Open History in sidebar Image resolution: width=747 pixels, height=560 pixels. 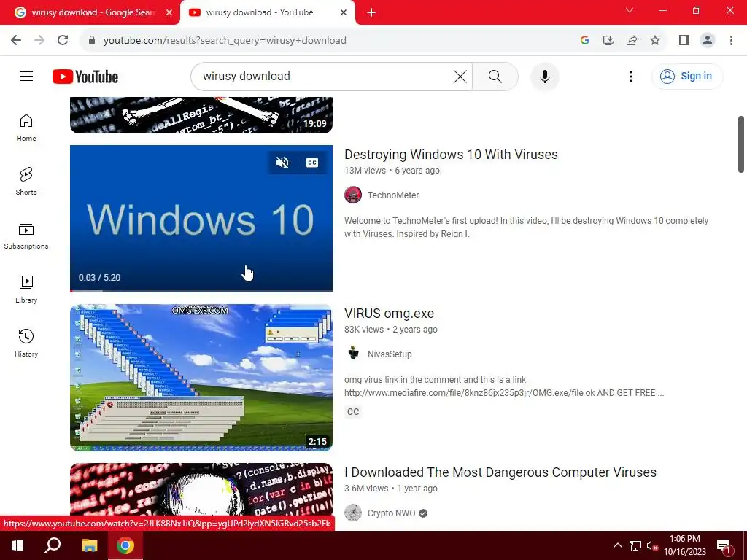[x=26, y=343]
